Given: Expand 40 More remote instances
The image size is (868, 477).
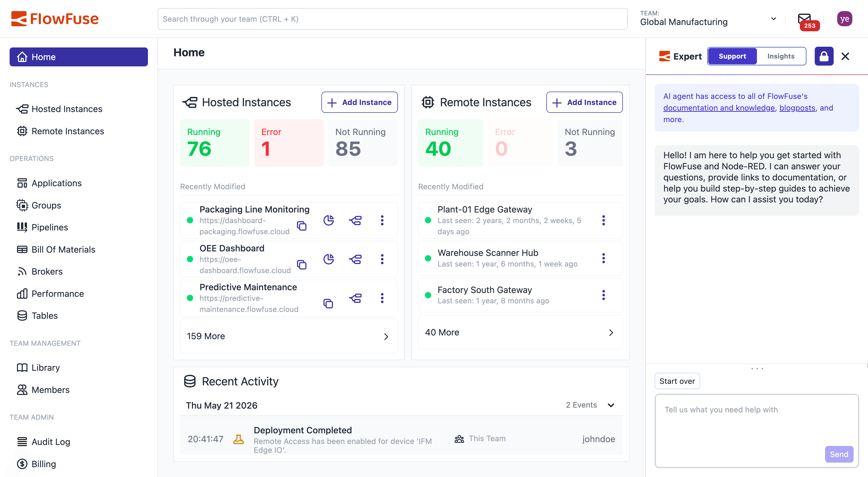Looking at the screenshot, I should coord(520,332).
